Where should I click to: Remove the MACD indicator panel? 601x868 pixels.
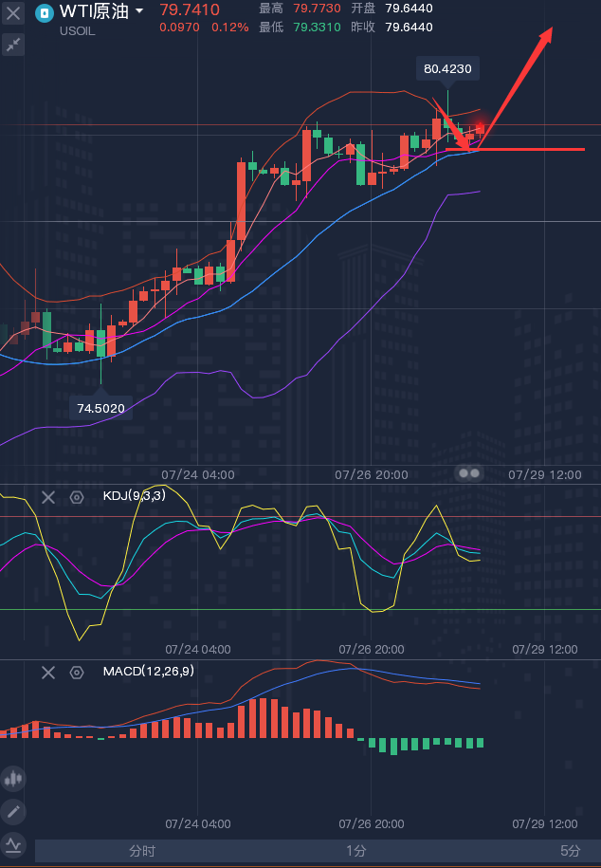click(48, 673)
